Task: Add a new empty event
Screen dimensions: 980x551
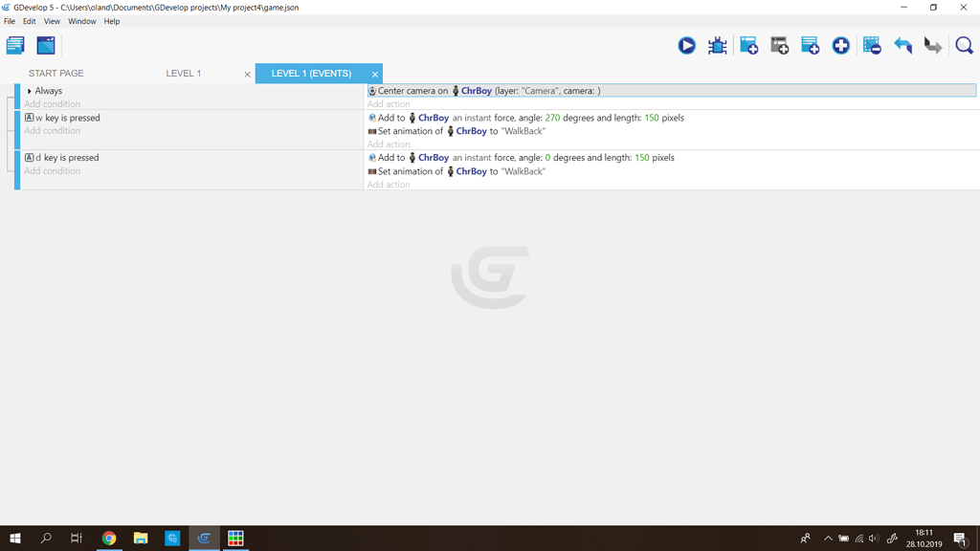Action: pyautogui.click(x=748, y=46)
